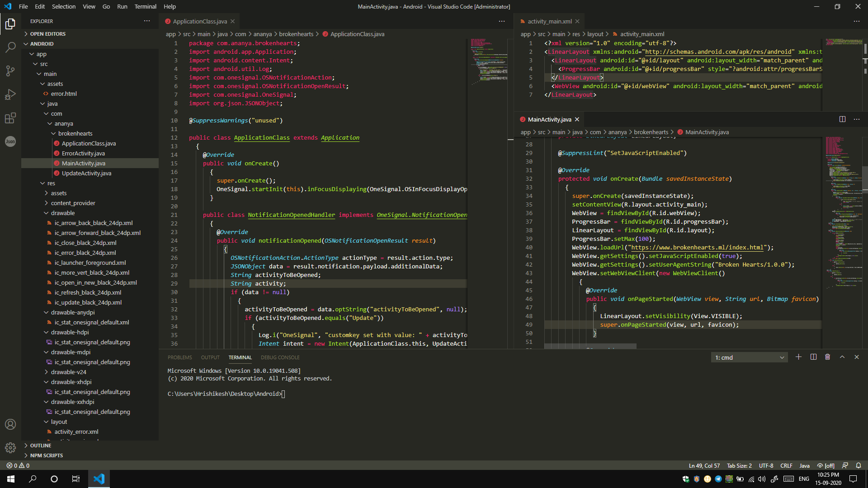Image resolution: width=868 pixels, height=488 pixels.
Task: Open the Selection menu
Action: [x=64, y=6]
